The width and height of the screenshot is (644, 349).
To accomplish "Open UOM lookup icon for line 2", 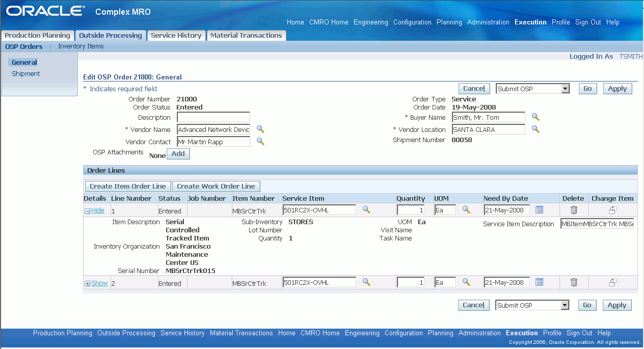I will [466, 282].
